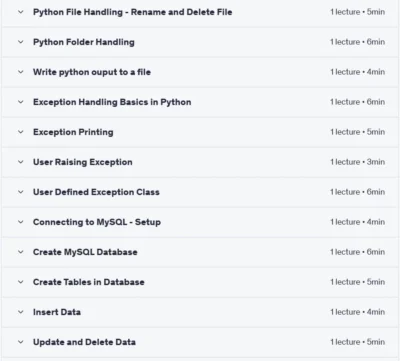Click the 1 lecture 3min label for User Raising Exception
This screenshot has height=361, width=400.
357,162
